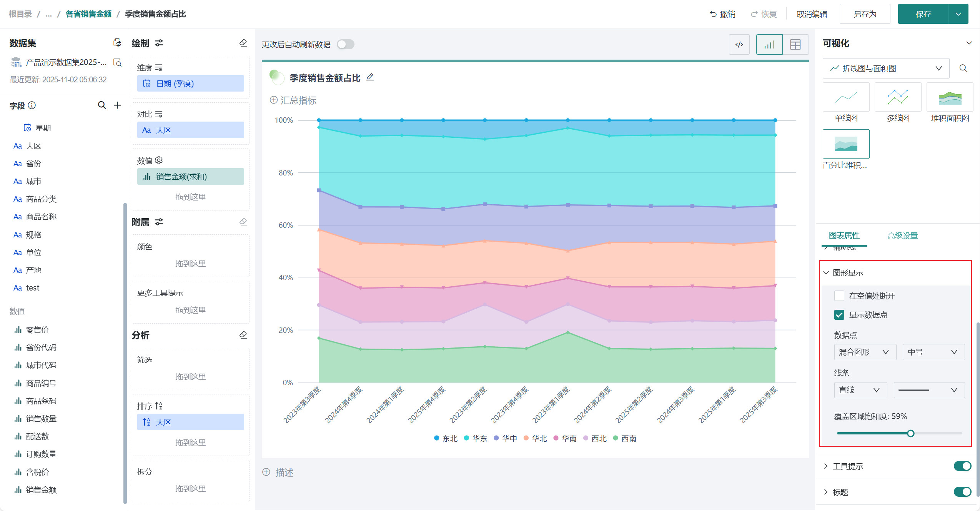The height and width of the screenshot is (511, 980).
Task: Open the 混合图形 data point dropdown
Action: tap(865, 352)
